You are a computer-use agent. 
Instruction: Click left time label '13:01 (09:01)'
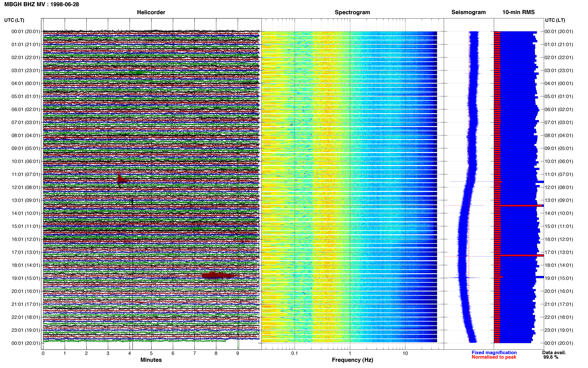click(x=26, y=200)
